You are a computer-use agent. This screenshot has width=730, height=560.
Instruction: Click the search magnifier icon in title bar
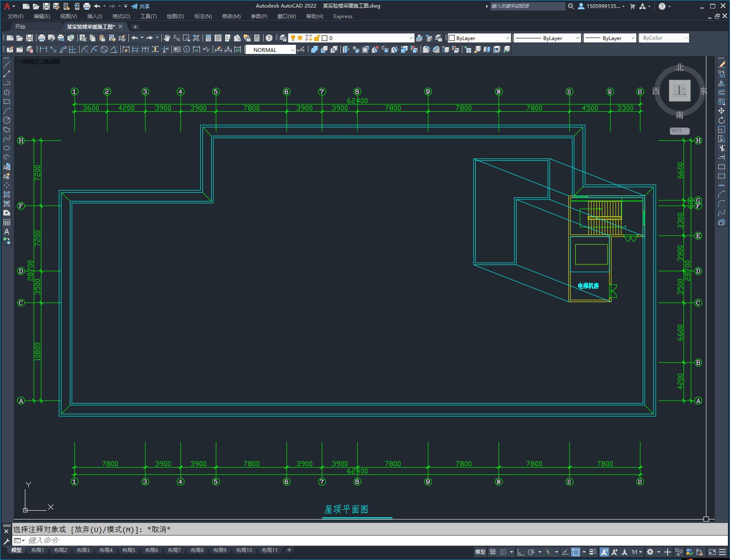(x=571, y=6)
